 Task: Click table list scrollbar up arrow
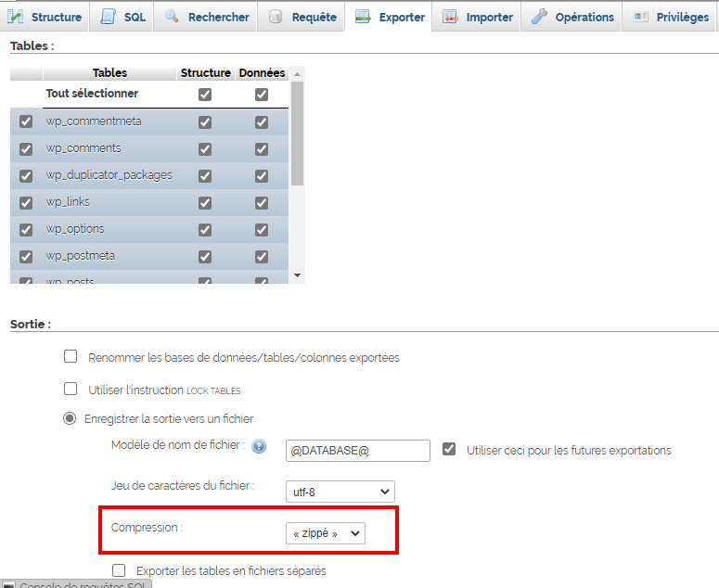click(297, 74)
